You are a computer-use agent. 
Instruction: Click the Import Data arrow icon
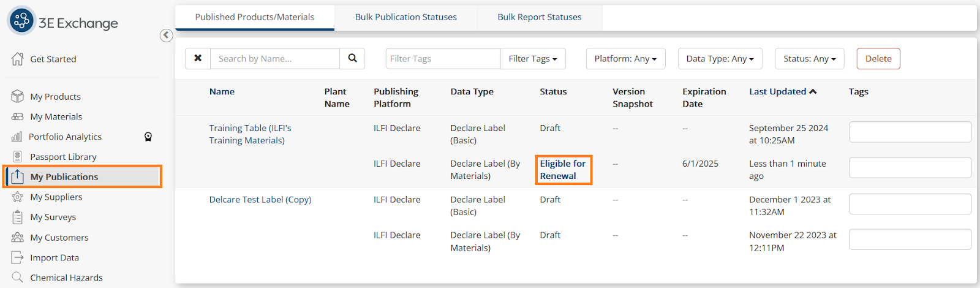[18, 257]
